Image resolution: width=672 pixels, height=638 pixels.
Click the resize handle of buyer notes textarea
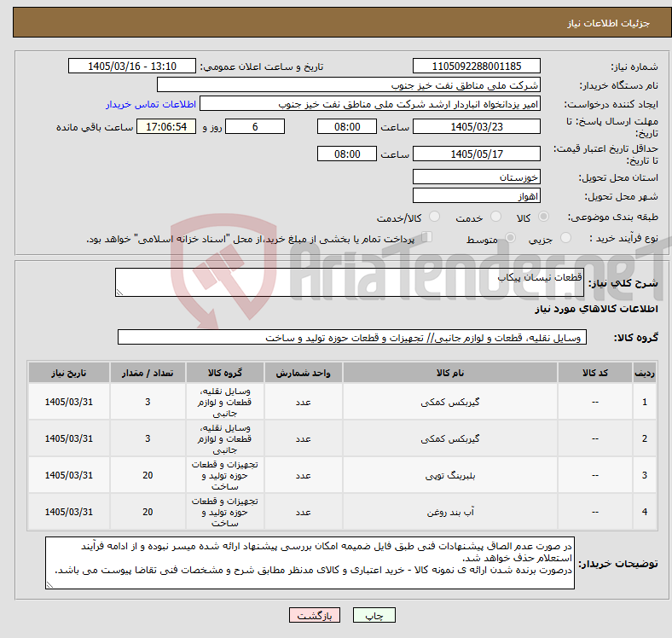tap(49, 585)
